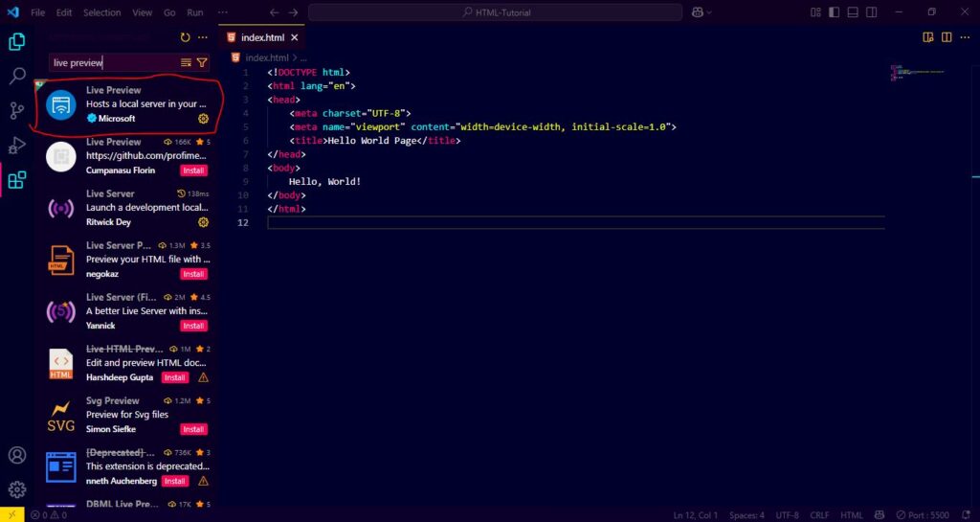Open Customize Layout in title bar
980x522 pixels.
coord(815,12)
